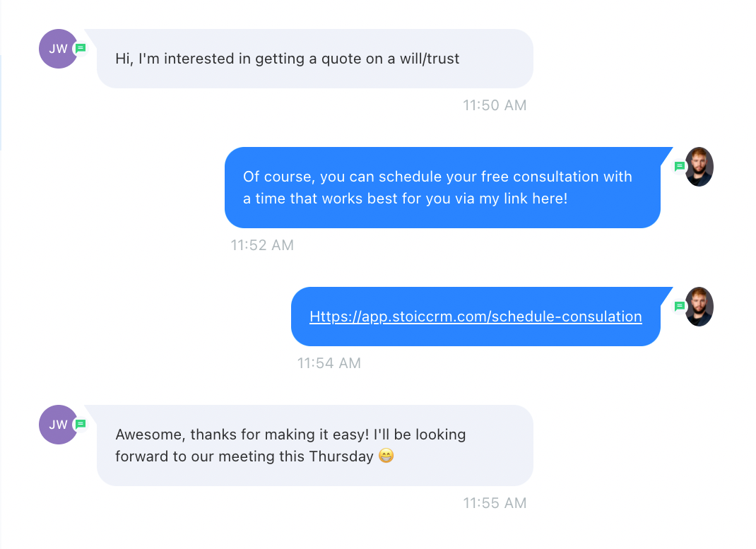Click the text 'meeting this Thursday'

[296, 456]
